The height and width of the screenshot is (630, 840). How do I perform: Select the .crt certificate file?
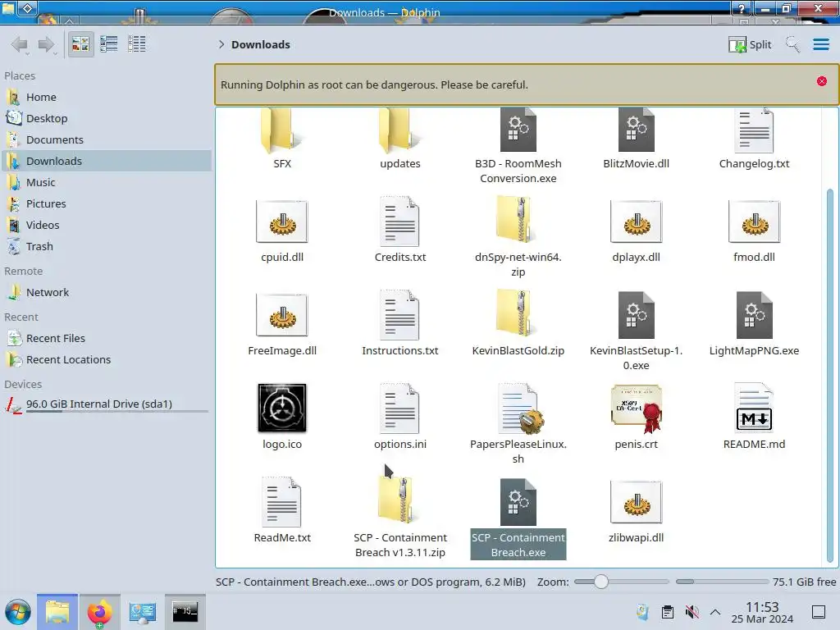click(636, 417)
